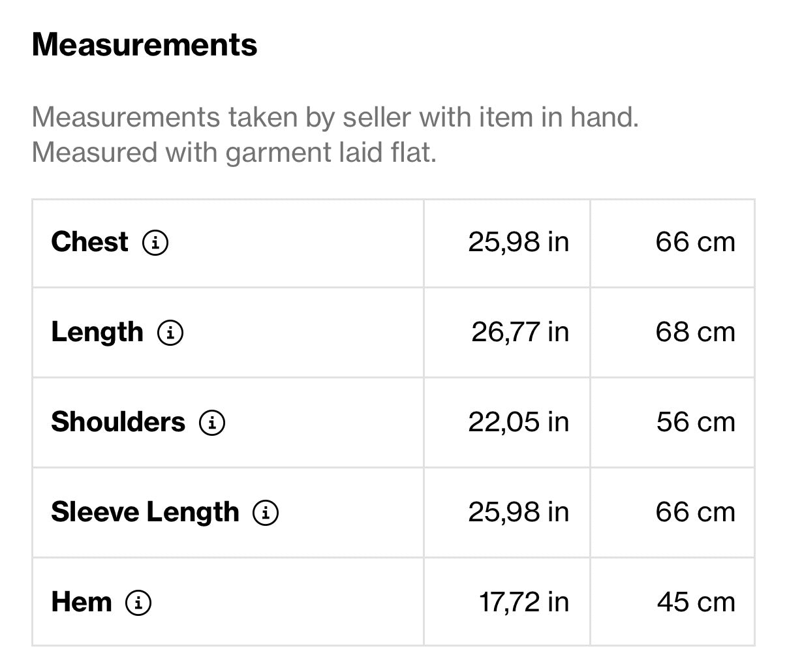The width and height of the screenshot is (787, 672).
Task: Click the 17,72 in Hem value
Action: (524, 602)
